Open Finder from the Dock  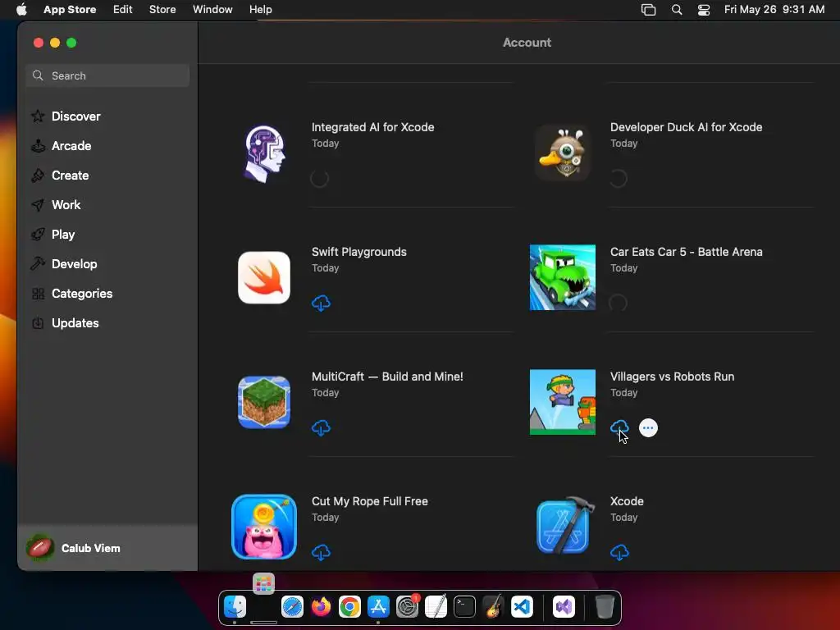235,606
